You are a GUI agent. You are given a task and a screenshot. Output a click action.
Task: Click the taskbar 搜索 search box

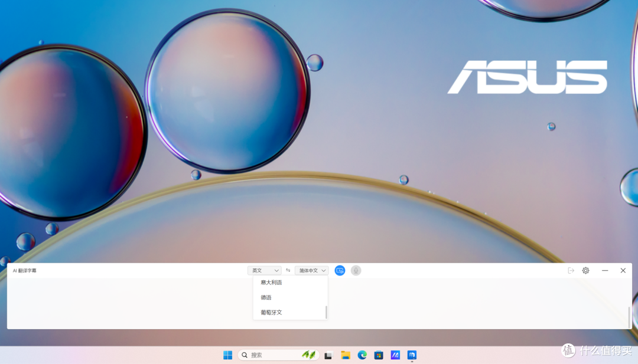point(278,355)
